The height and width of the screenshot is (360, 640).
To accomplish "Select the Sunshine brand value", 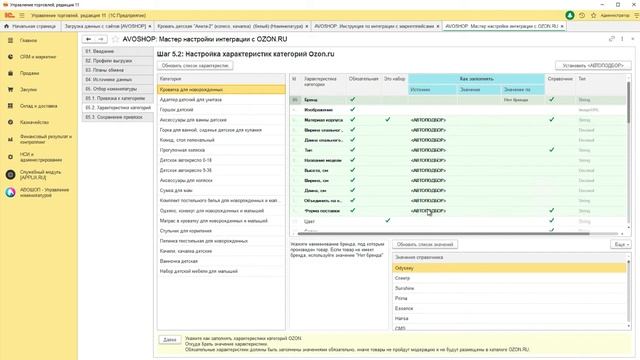I will pyautogui.click(x=509, y=288).
